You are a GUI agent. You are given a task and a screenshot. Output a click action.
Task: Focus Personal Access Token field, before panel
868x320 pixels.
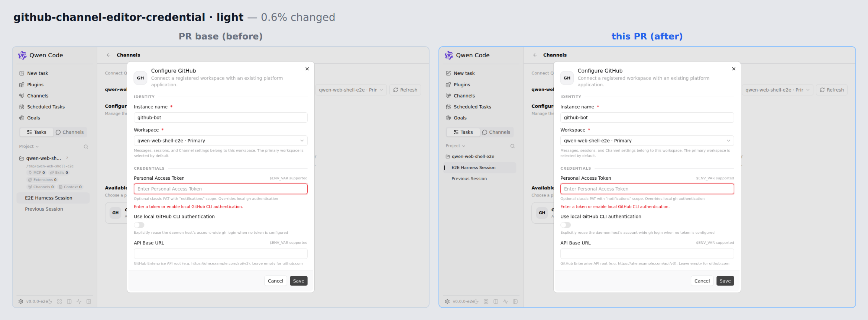(x=221, y=189)
